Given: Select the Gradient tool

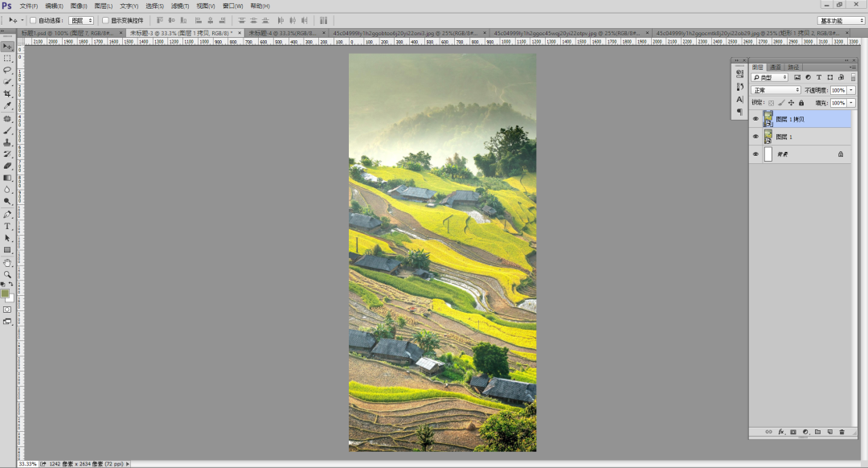Looking at the screenshot, I should 7,178.
